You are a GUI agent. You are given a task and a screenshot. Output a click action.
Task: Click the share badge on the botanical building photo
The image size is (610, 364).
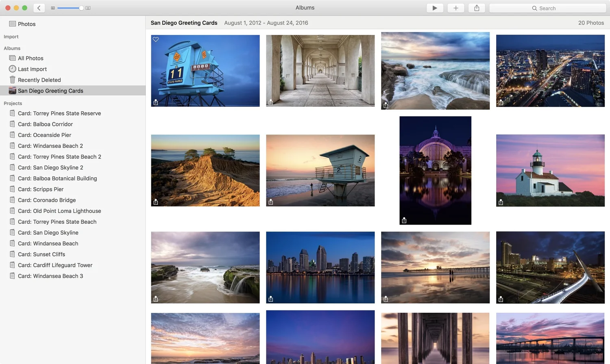(404, 220)
